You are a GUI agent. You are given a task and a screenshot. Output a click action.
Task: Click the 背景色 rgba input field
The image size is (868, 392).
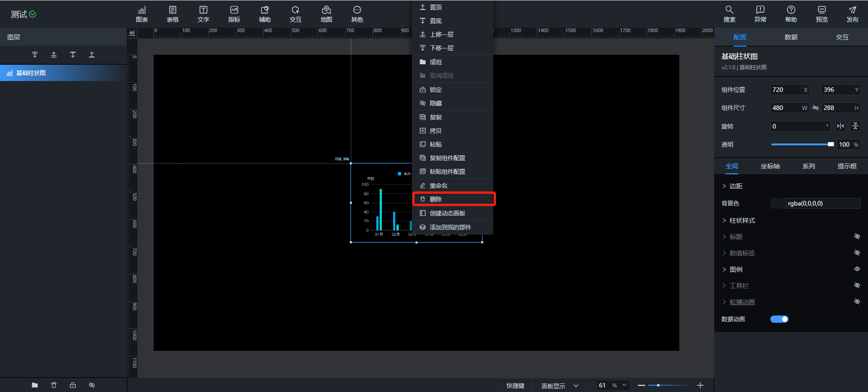click(822, 203)
